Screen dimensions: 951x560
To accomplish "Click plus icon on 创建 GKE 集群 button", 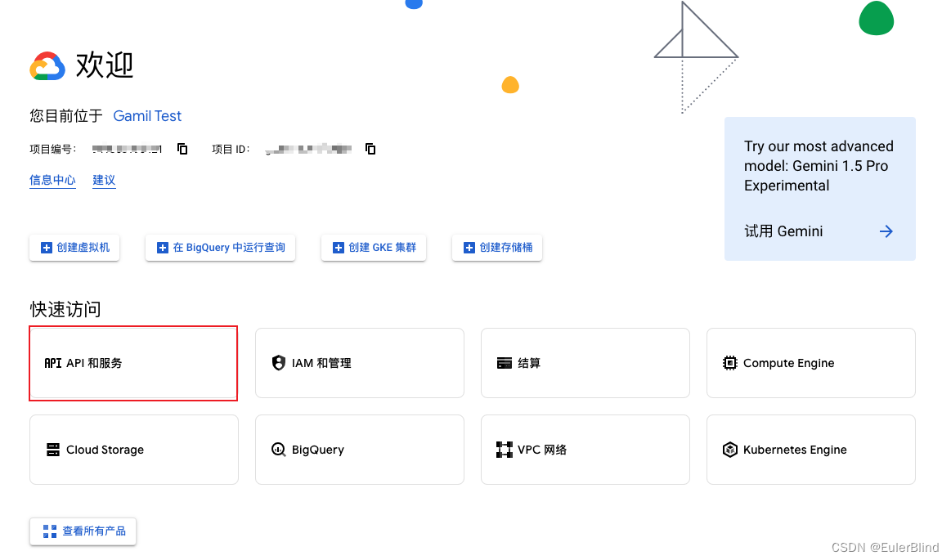I will click(339, 248).
